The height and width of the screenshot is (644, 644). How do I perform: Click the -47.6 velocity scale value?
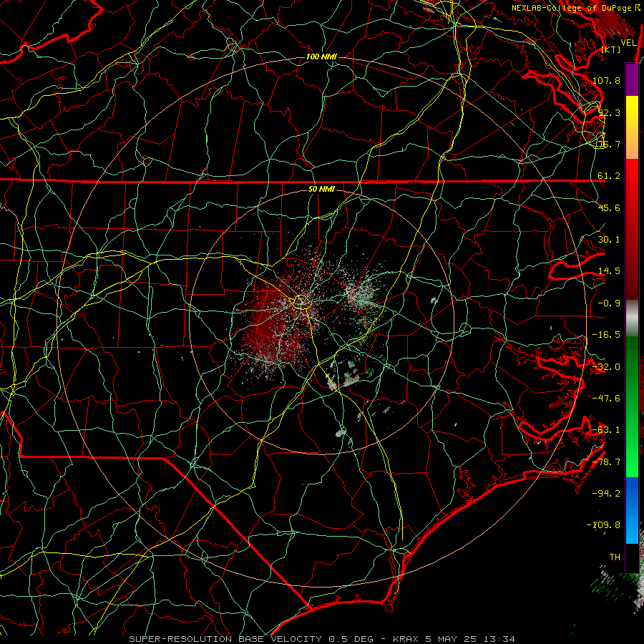(606, 399)
